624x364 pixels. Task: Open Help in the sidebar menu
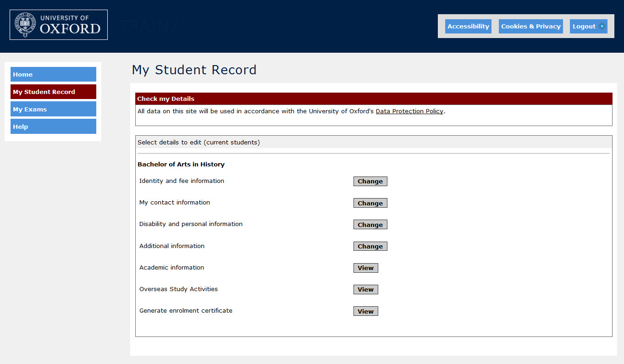[53, 127]
